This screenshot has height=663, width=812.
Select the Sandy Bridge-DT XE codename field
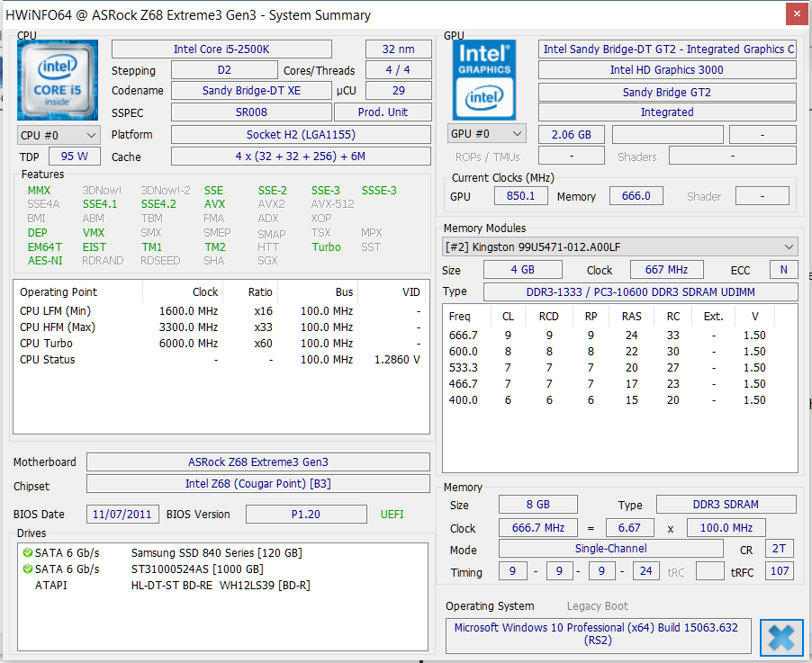pos(251,91)
